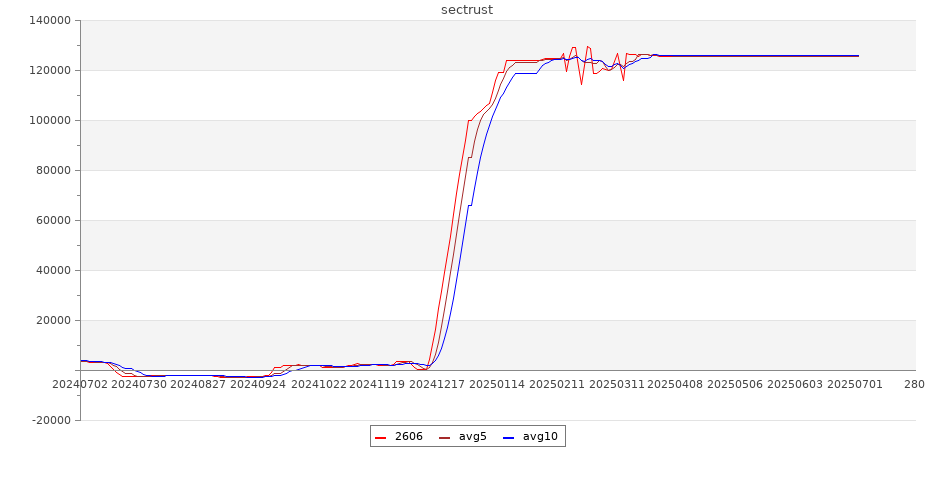935x500 pixels.
Task: Click the 20240924 x-axis date label
Action: click(259, 384)
